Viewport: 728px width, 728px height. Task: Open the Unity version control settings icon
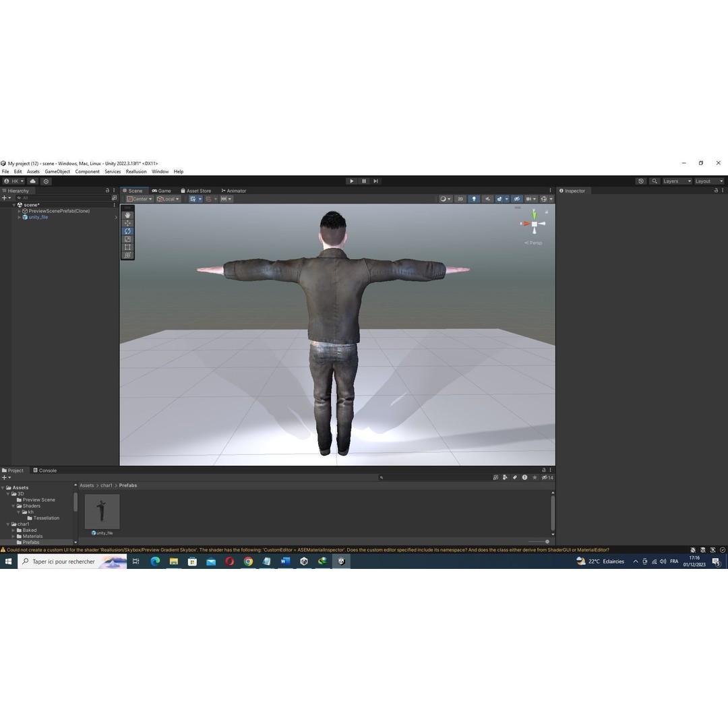click(x=46, y=181)
